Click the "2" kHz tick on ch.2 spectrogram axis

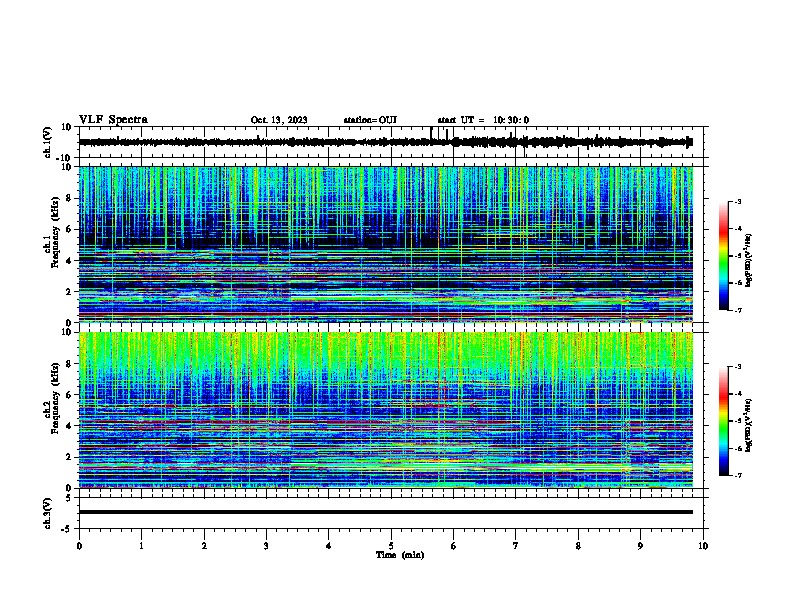tap(70, 457)
